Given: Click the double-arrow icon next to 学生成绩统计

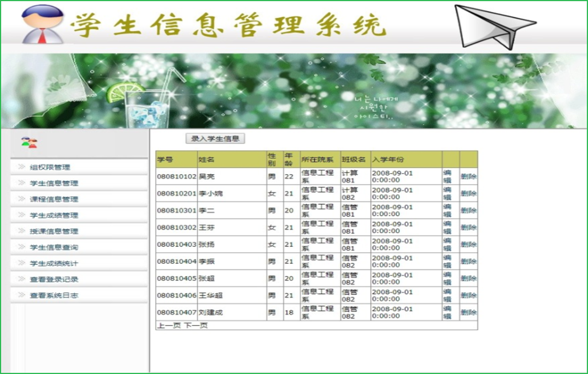Looking at the screenshot, I should tap(21, 263).
